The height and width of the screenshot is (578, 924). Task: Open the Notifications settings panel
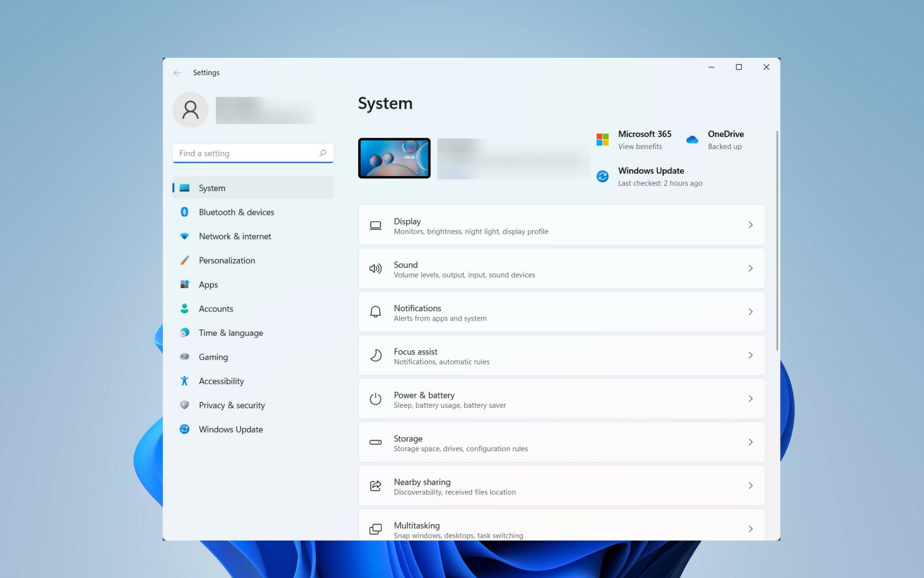(x=561, y=312)
